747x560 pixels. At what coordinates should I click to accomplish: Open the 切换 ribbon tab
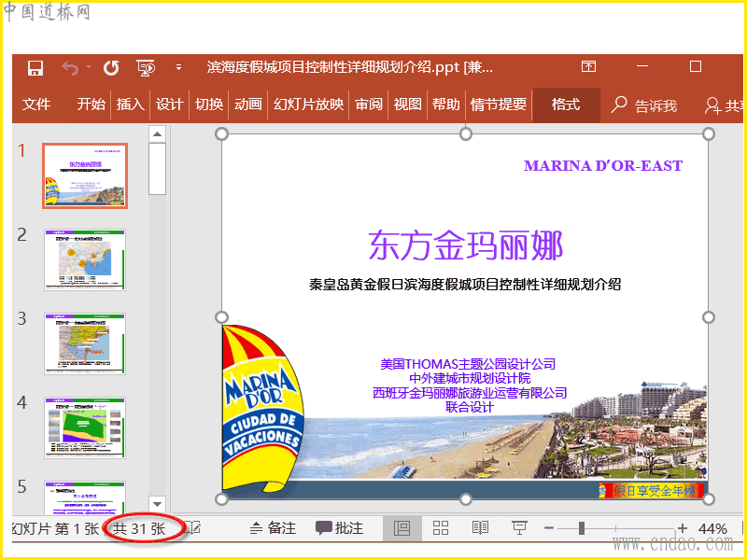click(x=209, y=104)
